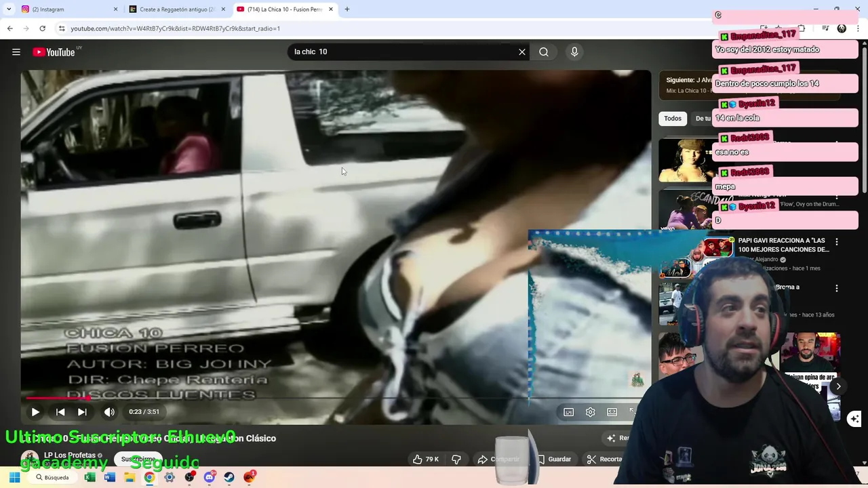
Task: Open the player settings gear
Action: [591, 412]
